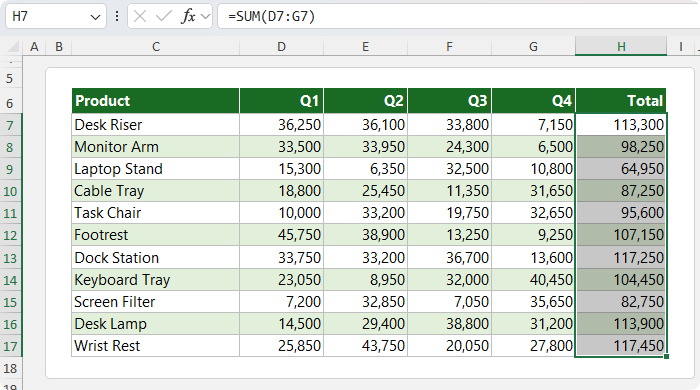
Task: Click Desk Riser Q4 value 7,150
Action: (x=533, y=125)
